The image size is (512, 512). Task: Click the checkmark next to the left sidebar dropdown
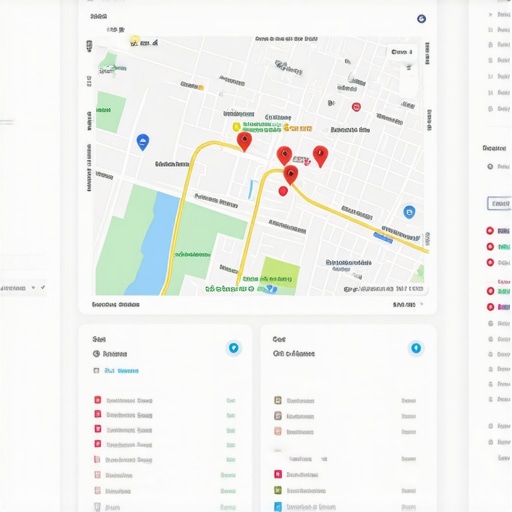pyautogui.click(x=43, y=287)
